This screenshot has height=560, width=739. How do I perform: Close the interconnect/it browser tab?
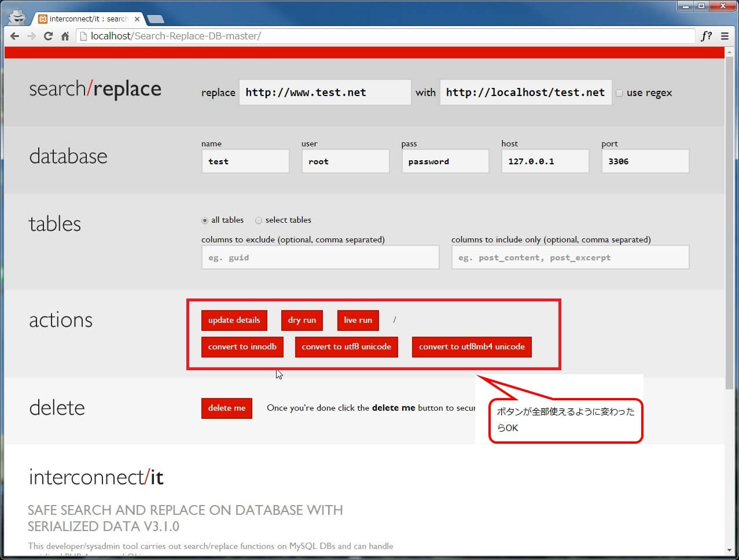[137, 19]
